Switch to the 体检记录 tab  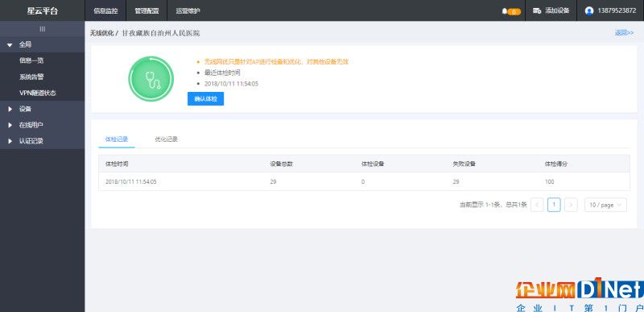[117, 139]
